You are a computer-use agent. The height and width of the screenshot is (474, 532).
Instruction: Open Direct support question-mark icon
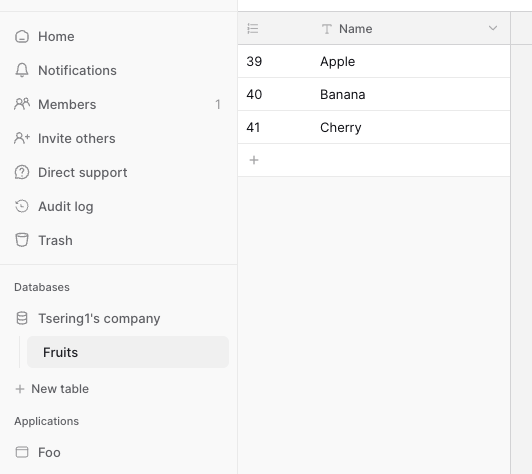click(x=22, y=172)
